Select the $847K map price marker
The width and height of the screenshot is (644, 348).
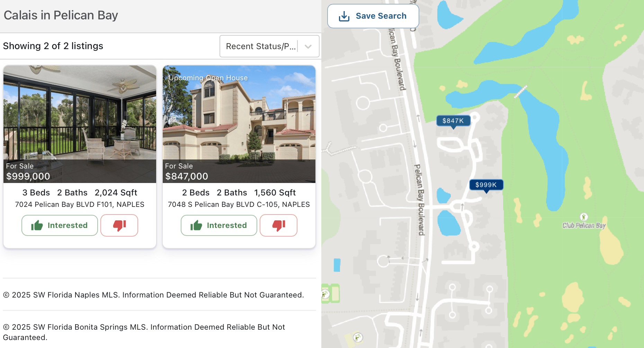(x=453, y=121)
